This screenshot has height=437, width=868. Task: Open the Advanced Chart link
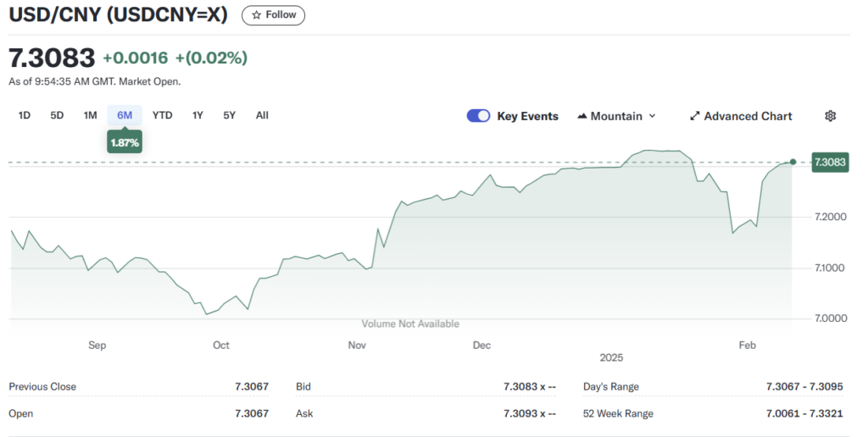point(748,116)
